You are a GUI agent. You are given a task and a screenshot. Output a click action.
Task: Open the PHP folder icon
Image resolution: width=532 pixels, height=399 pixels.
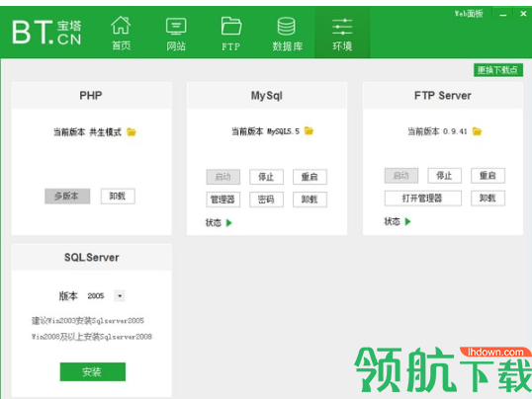(x=132, y=132)
